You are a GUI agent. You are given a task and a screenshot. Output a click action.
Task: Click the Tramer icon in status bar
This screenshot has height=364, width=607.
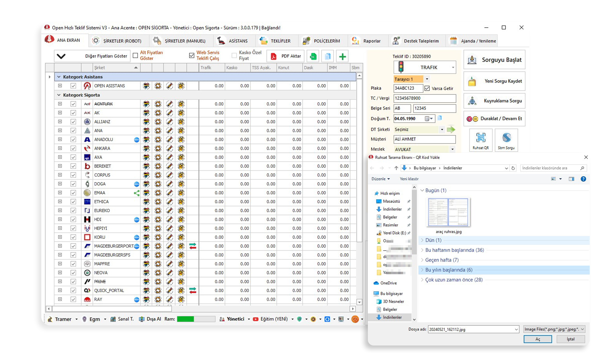(x=50, y=319)
